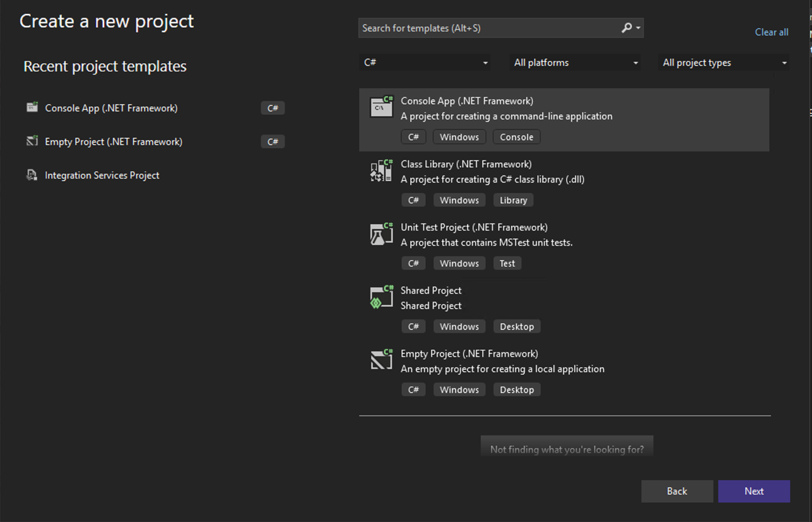The width and height of the screenshot is (812, 522).
Task: Click the C# badge beside recent Empty Project
Action: click(273, 141)
